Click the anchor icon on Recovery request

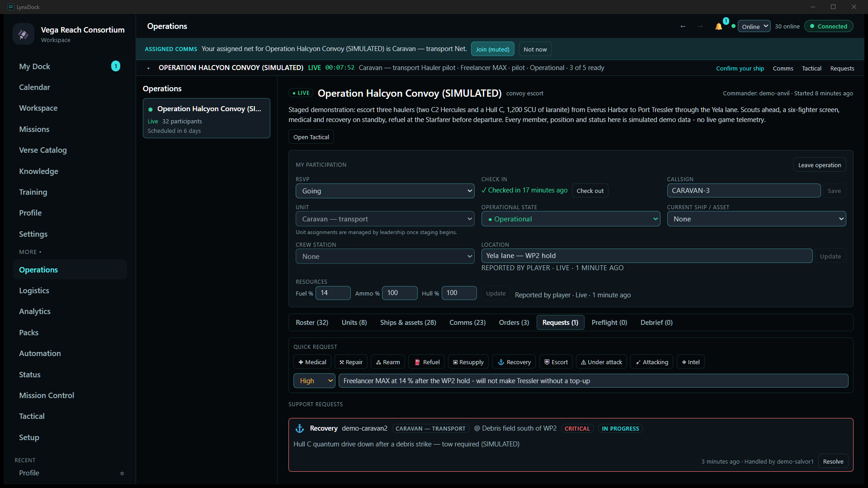pyautogui.click(x=300, y=428)
